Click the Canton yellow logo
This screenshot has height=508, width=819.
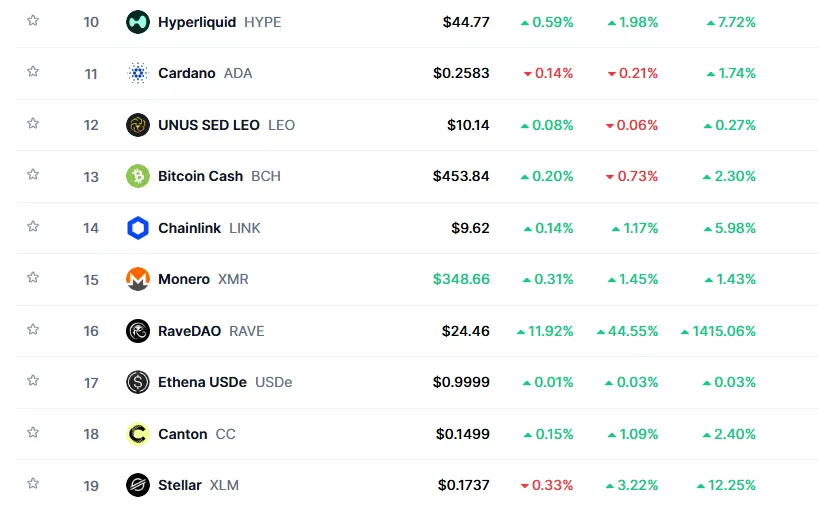pos(138,434)
